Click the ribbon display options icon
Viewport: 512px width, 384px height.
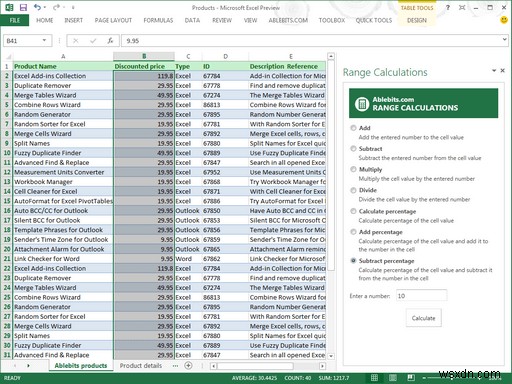(462, 7)
